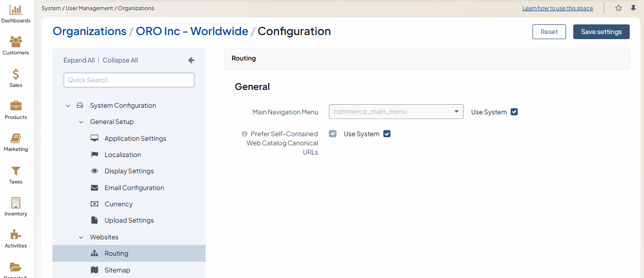Click the favorite star icon

point(619,8)
